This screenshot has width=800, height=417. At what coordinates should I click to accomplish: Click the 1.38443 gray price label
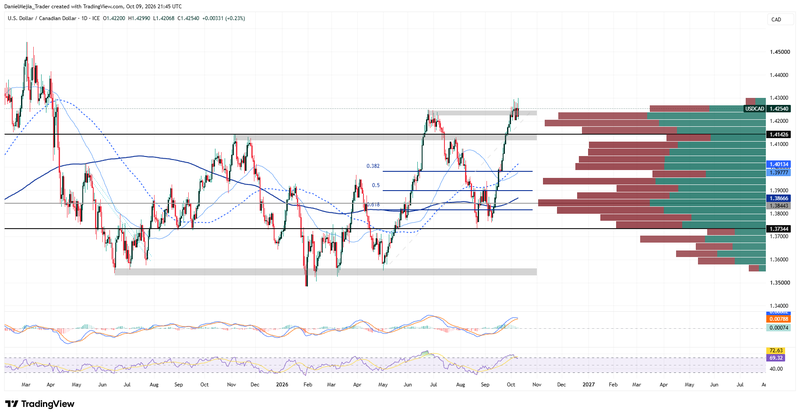click(x=779, y=205)
